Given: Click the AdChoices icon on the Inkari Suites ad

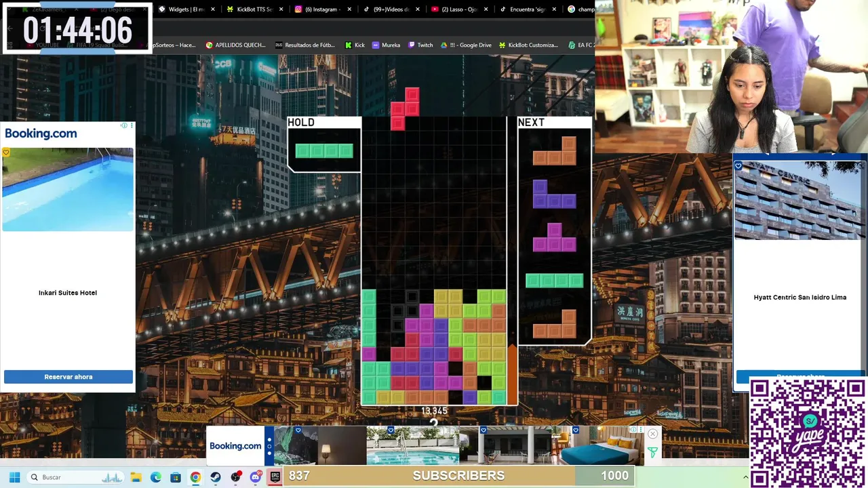Looking at the screenshot, I should click(x=124, y=125).
